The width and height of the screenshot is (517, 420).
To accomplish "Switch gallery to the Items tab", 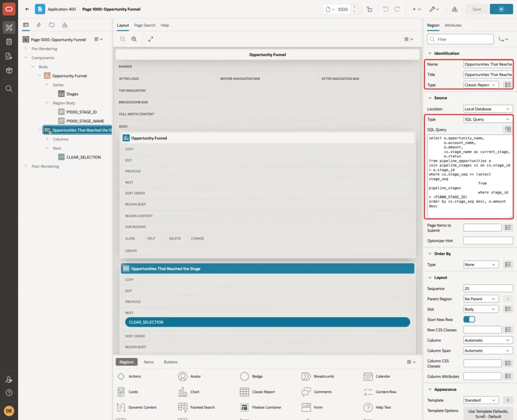I will [x=149, y=362].
